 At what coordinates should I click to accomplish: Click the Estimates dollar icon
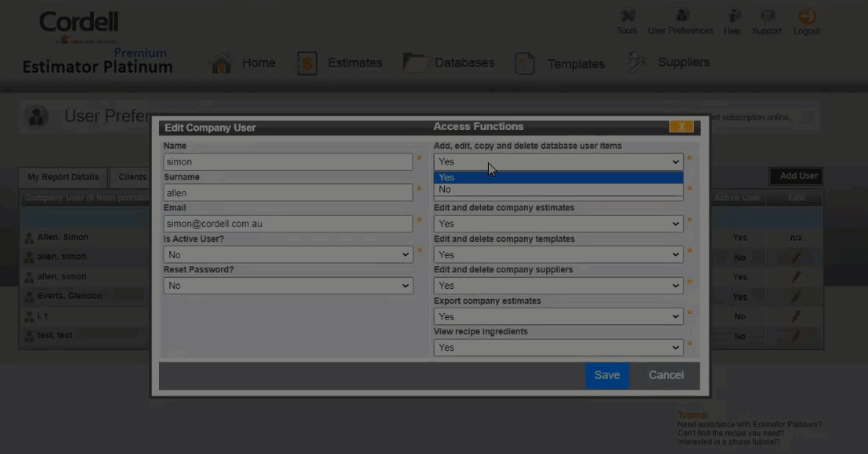pyautogui.click(x=306, y=63)
